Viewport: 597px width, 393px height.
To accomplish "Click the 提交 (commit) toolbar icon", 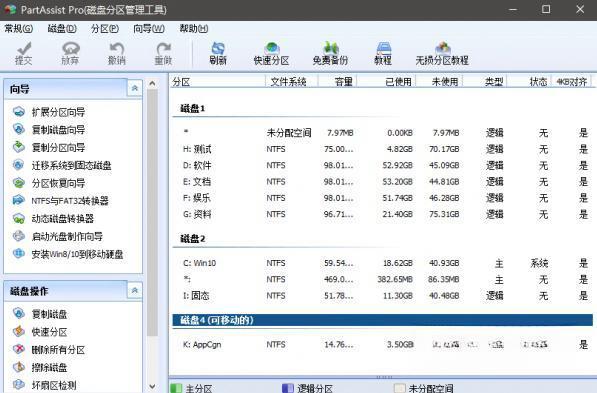I will point(24,53).
